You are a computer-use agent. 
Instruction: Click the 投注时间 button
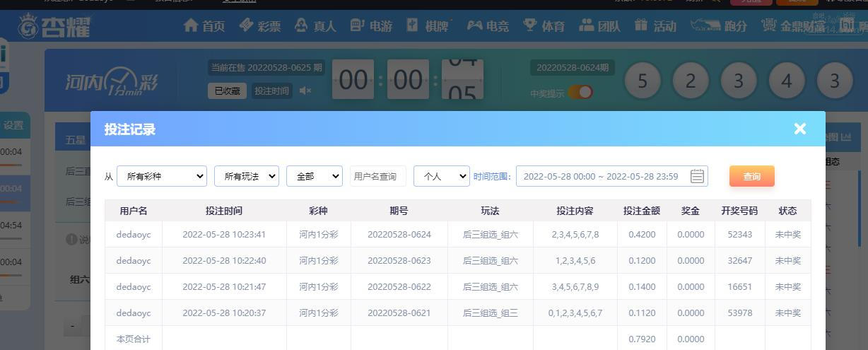(271, 91)
